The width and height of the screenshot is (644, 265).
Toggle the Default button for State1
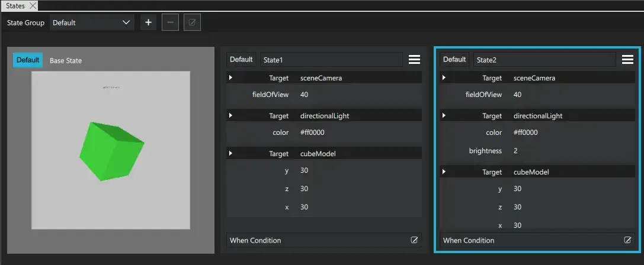coord(241,60)
